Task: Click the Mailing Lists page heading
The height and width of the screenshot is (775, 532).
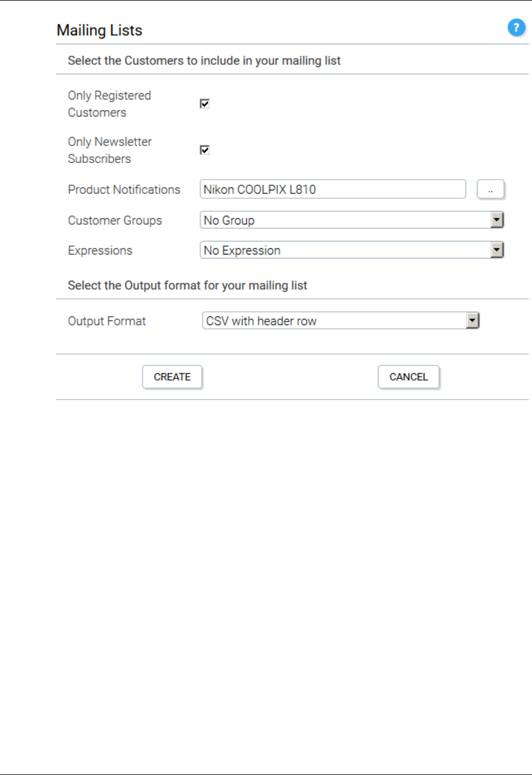Action: point(99,30)
